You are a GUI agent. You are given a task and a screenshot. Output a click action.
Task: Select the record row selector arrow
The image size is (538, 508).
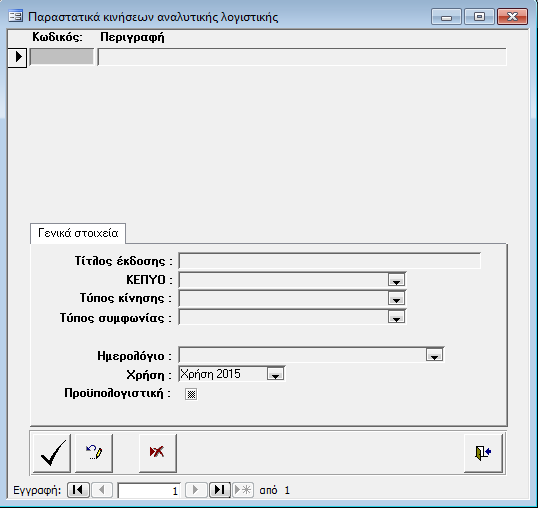pyautogui.click(x=17, y=57)
